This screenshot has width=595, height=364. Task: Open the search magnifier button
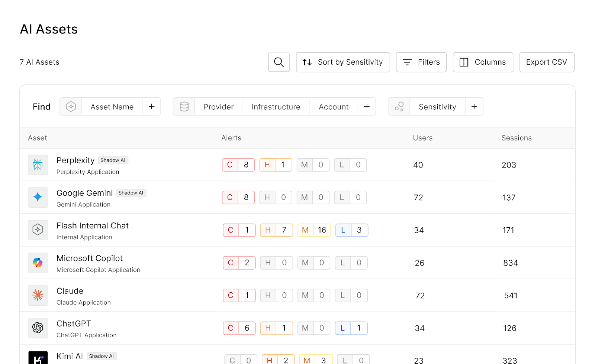click(279, 62)
